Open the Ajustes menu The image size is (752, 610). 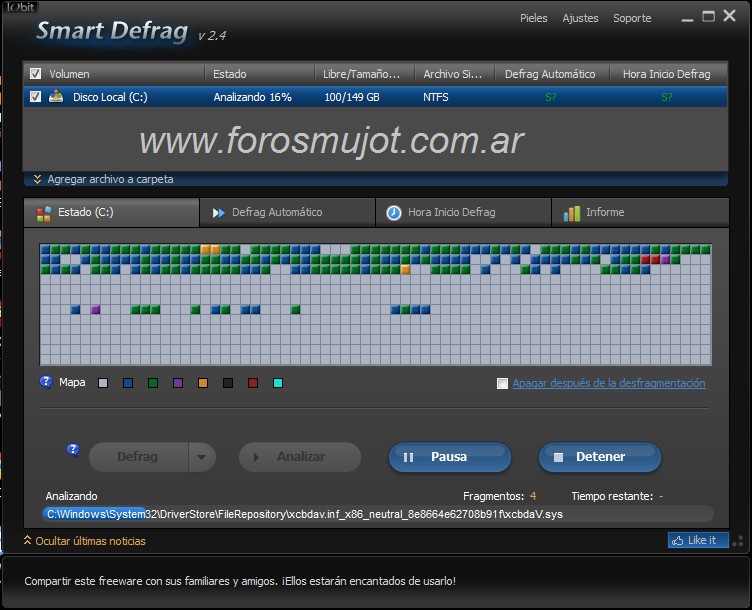click(x=580, y=18)
